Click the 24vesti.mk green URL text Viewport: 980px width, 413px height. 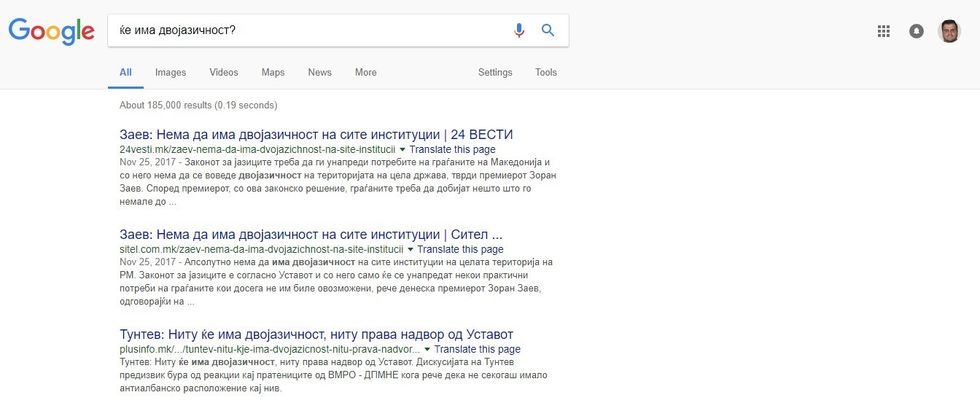point(258,150)
